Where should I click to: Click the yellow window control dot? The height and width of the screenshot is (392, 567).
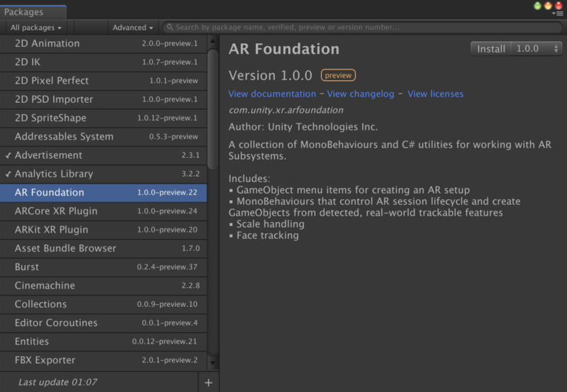click(548, 6)
